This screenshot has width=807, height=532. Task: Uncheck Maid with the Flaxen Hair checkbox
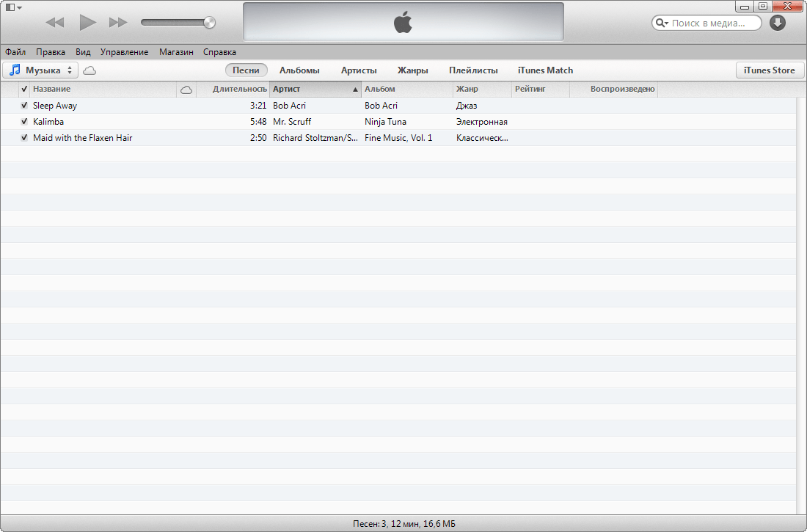click(x=24, y=138)
